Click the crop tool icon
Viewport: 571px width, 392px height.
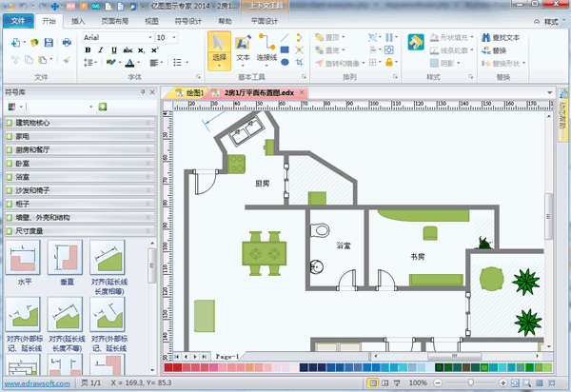tap(300, 62)
